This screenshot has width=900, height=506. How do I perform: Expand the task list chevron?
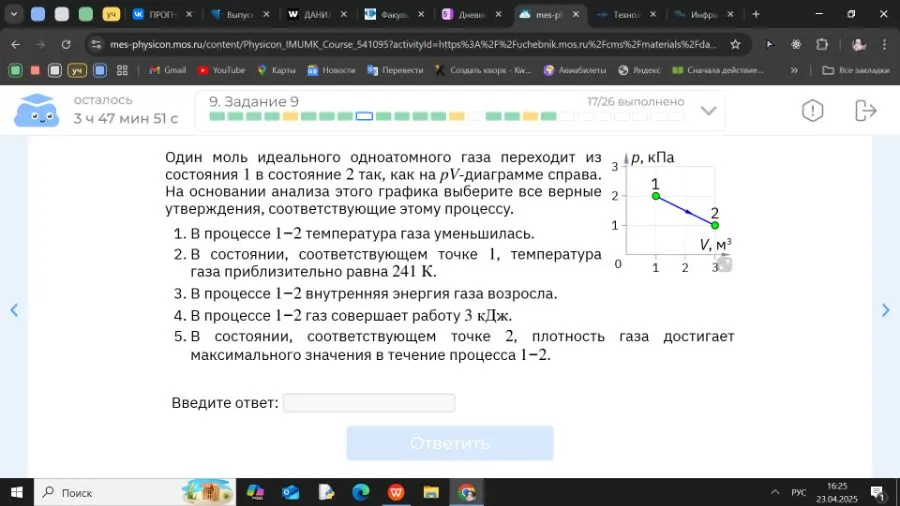(x=708, y=110)
